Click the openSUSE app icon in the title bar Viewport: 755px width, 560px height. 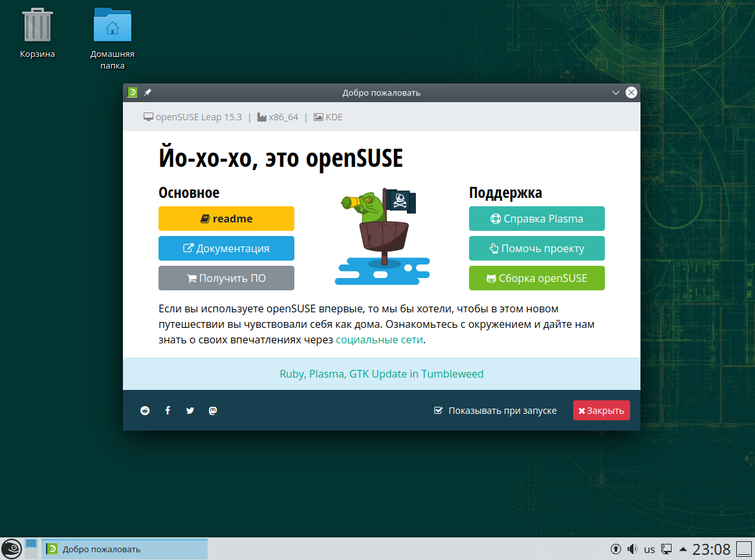133,92
